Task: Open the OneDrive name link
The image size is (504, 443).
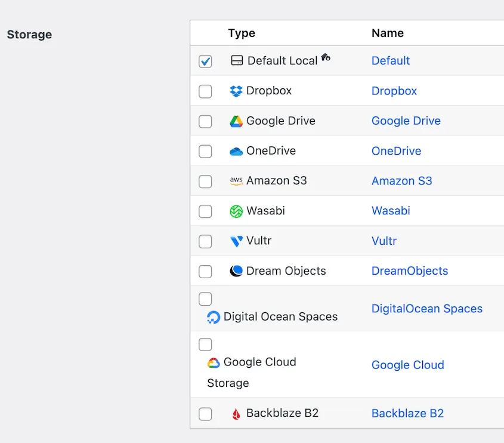Action: 396,151
